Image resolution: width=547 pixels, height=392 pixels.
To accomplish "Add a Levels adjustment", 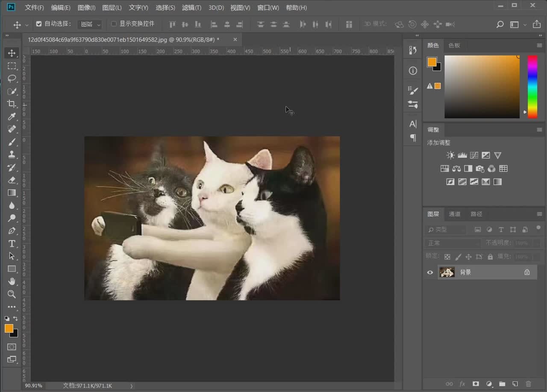I will (x=462, y=155).
